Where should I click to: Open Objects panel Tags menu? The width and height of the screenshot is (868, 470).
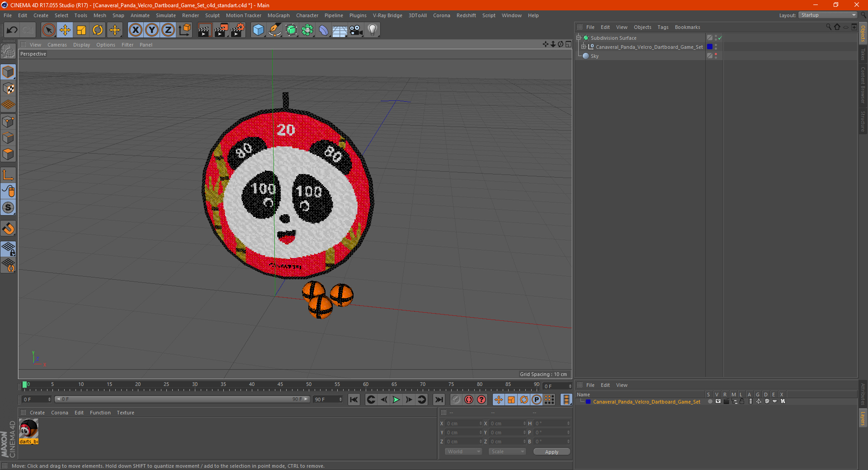pyautogui.click(x=663, y=27)
